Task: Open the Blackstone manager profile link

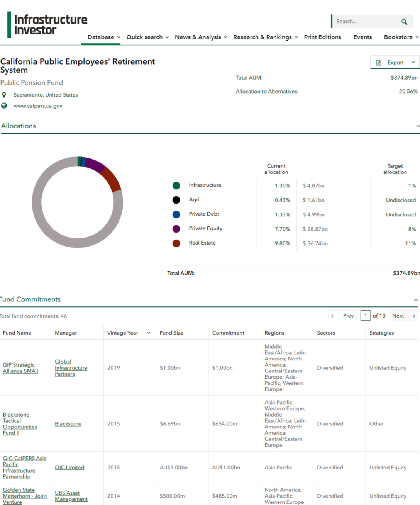Action: (x=68, y=423)
